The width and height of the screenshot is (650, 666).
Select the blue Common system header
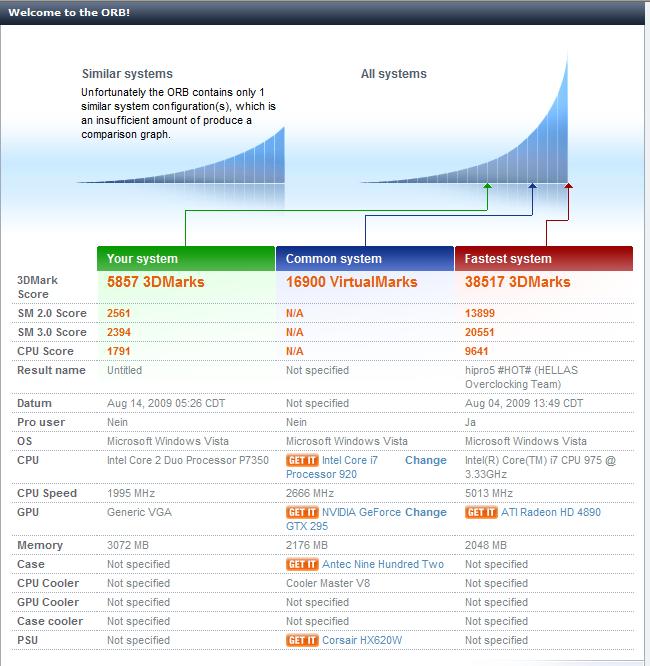(x=365, y=259)
